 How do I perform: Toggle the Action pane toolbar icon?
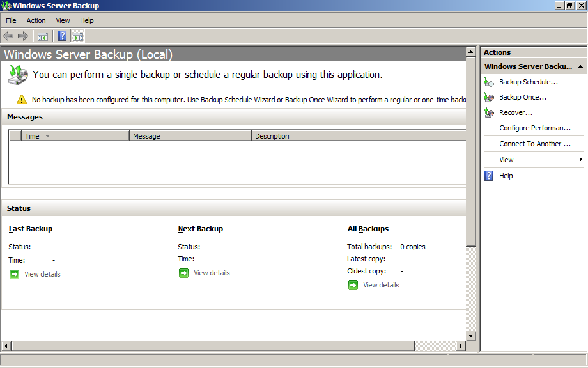click(78, 36)
